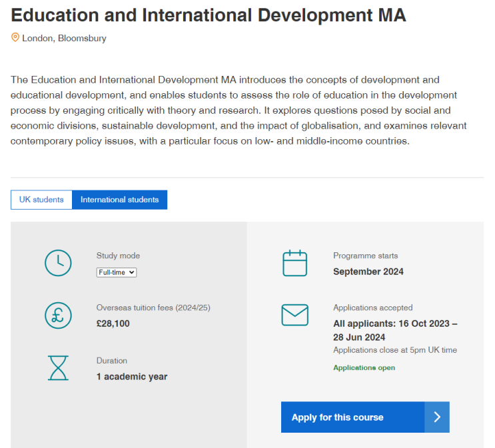Image resolution: width=495 pixels, height=448 pixels.
Task: Click the chevron arrow on Apply button
Action: tap(437, 417)
